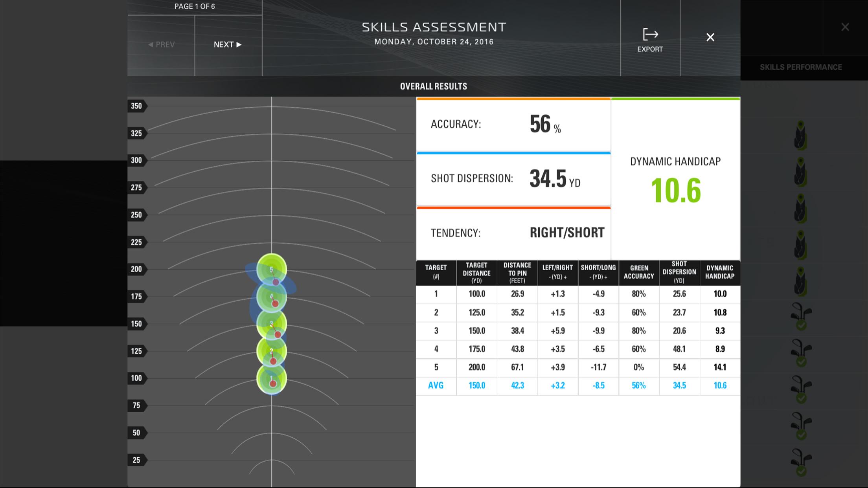Screen dimensions: 868x488
Task: Select target 1 circle at 100 yards
Action: pos(271,378)
